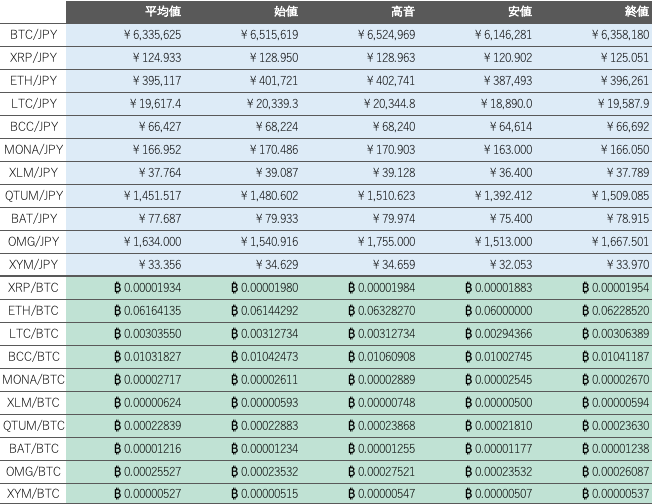Click BTC/JPY average value ¥6,335,625
This screenshot has width=652, height=504.
(x=152, y=35)
